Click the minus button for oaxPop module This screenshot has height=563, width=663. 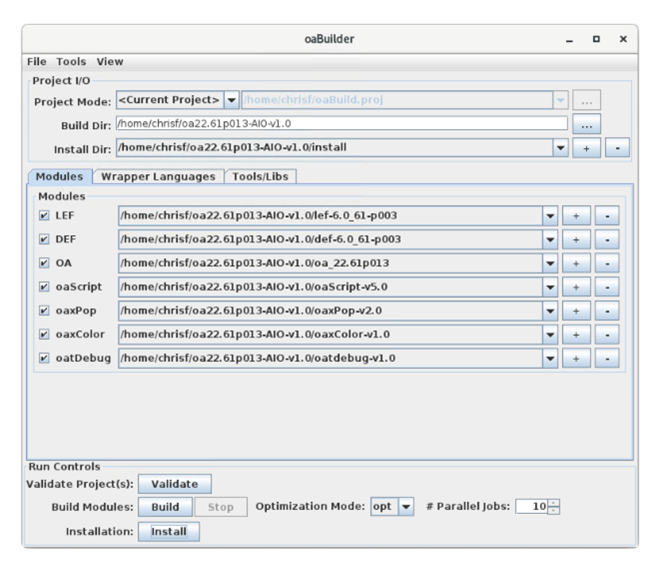607,311
